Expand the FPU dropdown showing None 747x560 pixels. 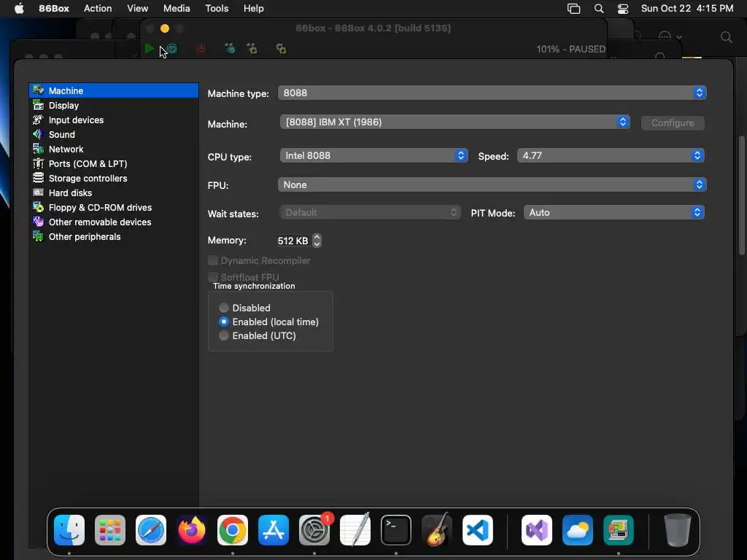coord(492,184)
